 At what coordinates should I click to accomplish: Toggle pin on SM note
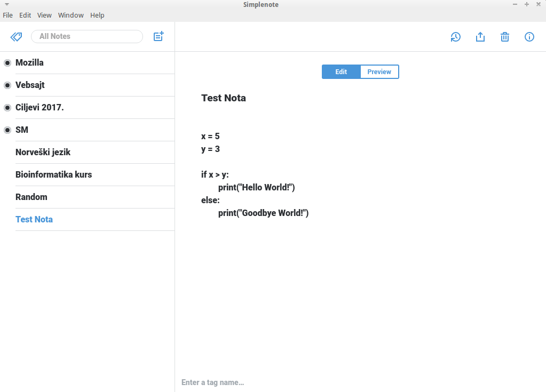[7, 130]
